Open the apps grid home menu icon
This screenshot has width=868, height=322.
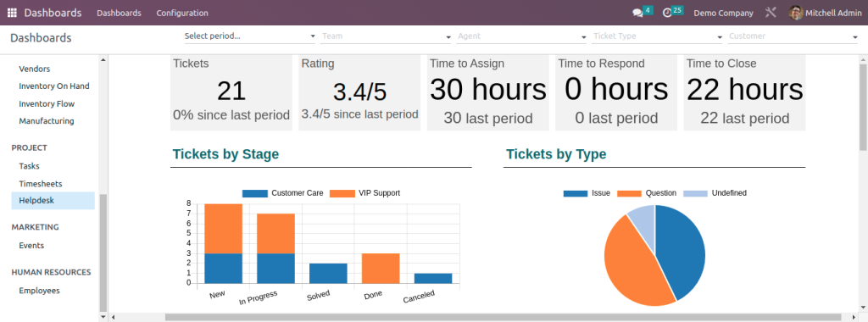click(12, 13)
